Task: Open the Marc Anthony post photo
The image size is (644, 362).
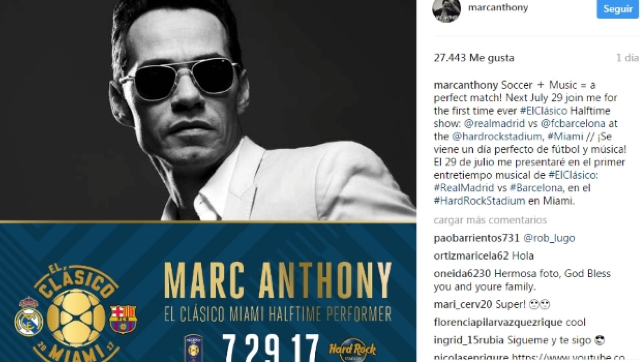Action: tap(208, 181)
